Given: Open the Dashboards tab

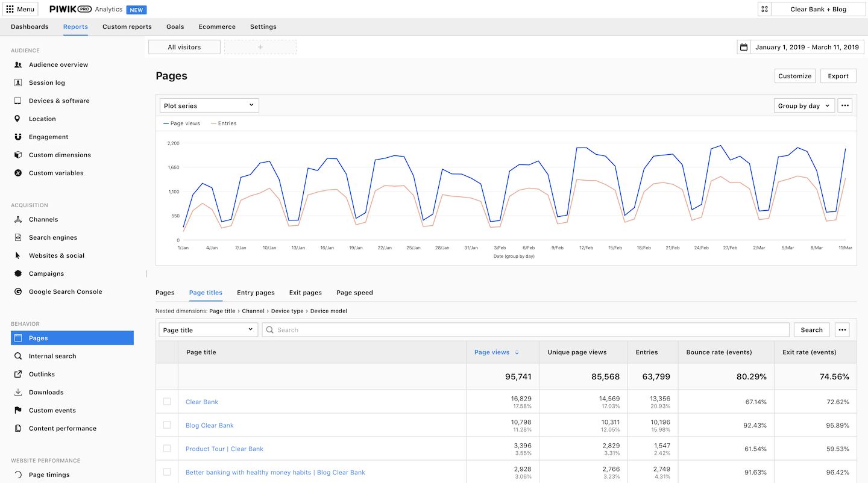Looking at the screenshot, I should [x=30, y=26].
